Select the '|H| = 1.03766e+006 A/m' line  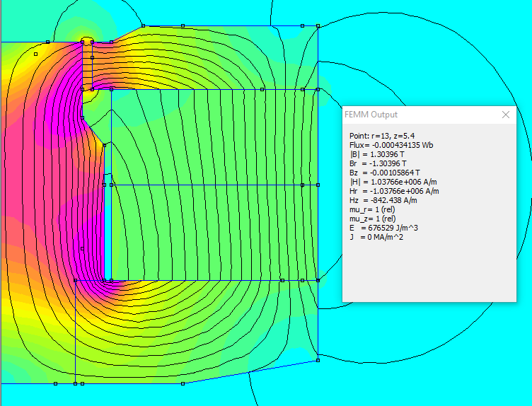click(393, 182)
